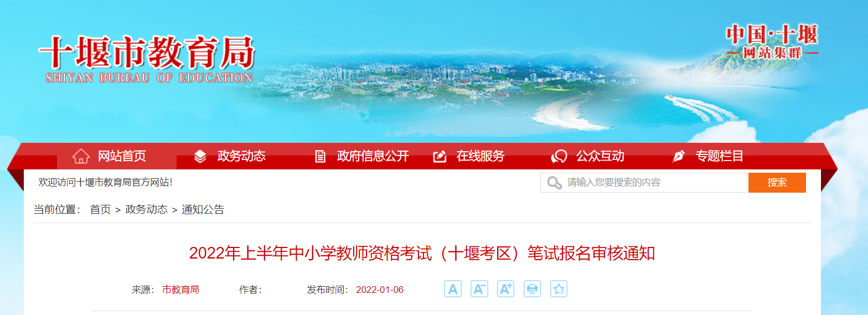Open the 专题栏目 navigation menu
Viewport: 868px width, 315px height.
click(720, 156)
